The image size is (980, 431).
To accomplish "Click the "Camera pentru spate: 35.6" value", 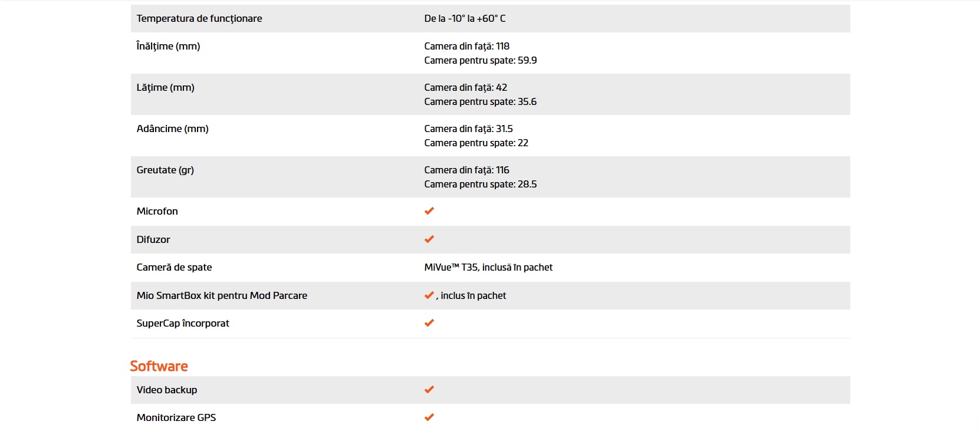I will click(x=480, y=101).
